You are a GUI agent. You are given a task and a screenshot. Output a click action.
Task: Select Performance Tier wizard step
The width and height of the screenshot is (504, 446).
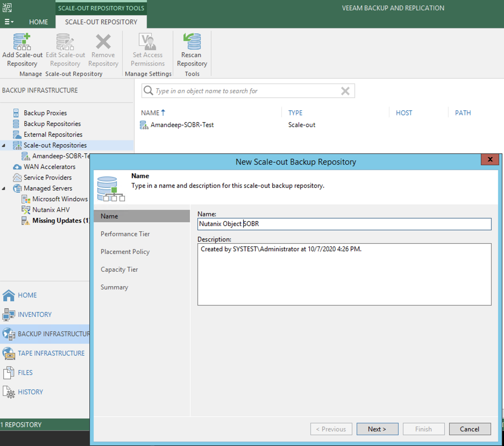(x=125, y=234)
